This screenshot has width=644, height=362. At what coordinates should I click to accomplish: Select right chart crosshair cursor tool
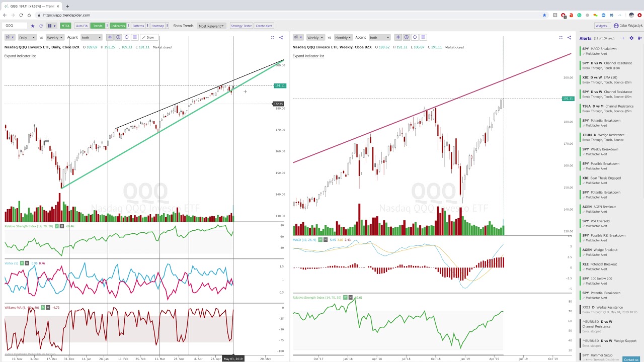tap(398, 37)
